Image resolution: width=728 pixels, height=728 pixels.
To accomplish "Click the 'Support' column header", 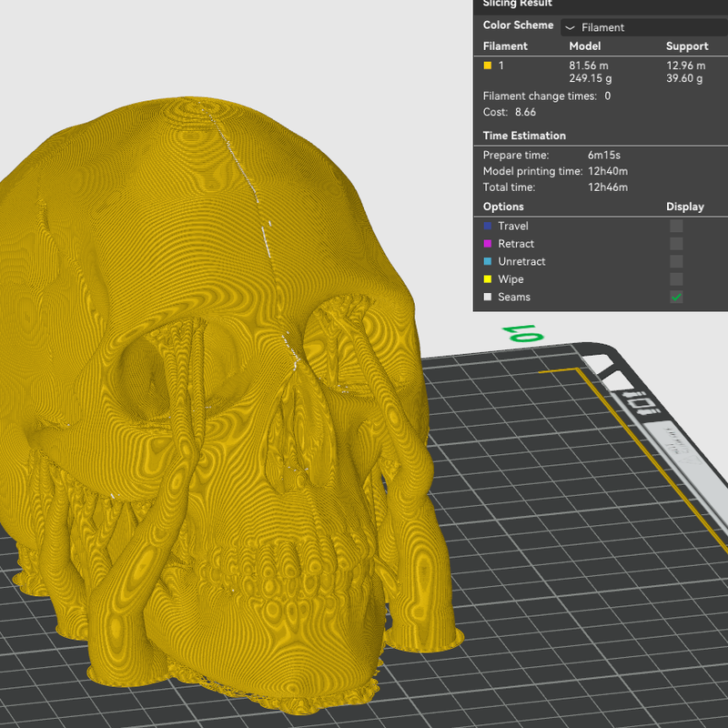I will coord(687,46).
